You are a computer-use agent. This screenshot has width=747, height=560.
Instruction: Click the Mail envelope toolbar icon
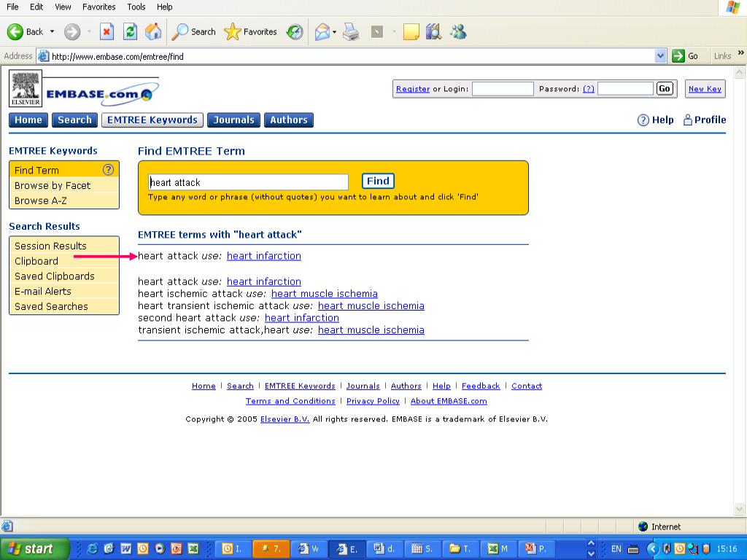coord(322,32)
